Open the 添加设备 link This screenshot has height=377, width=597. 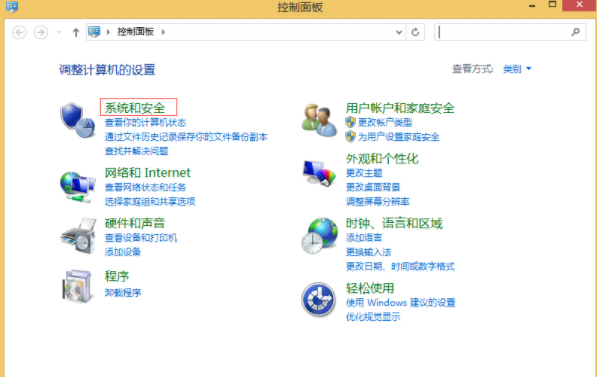click(x=123, y=252)
